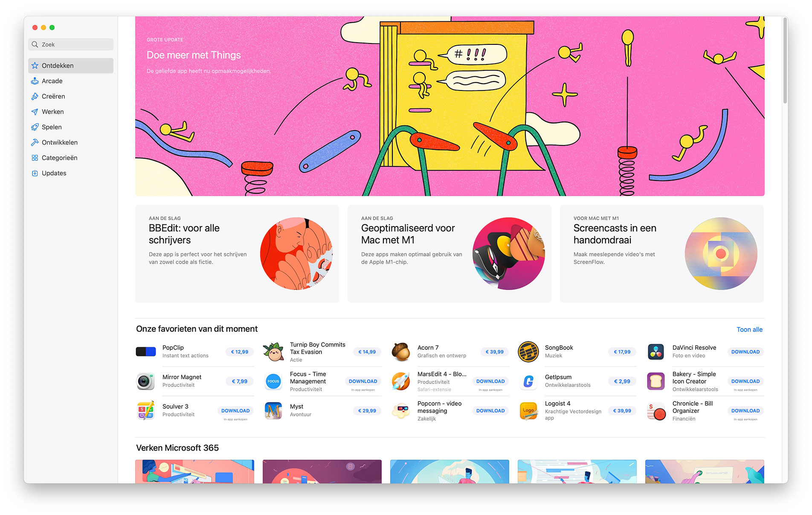Open the BBEdit: voor alle schrijvers card

point(237,254)
